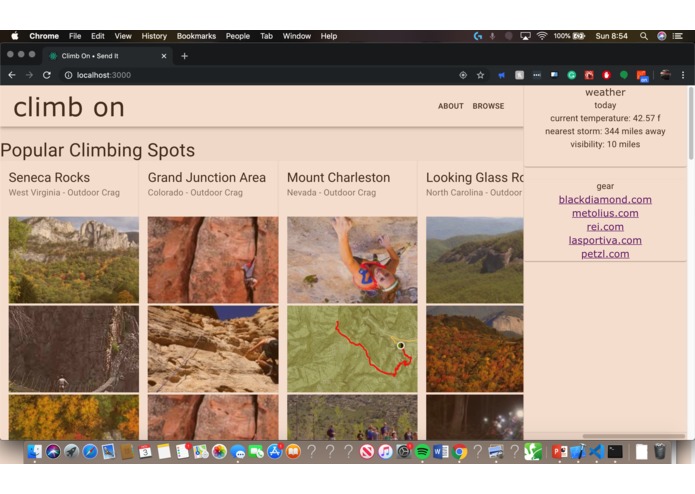Click the 'nearest storm: 344 miles away' text
Viewport: 695px width, 494px height.
(x=605, y=132)
